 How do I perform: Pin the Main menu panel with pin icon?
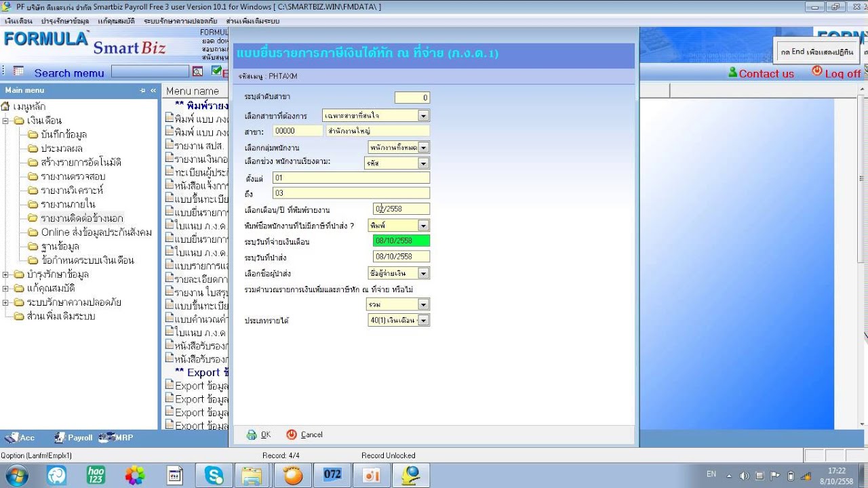(x=143, y=90)
